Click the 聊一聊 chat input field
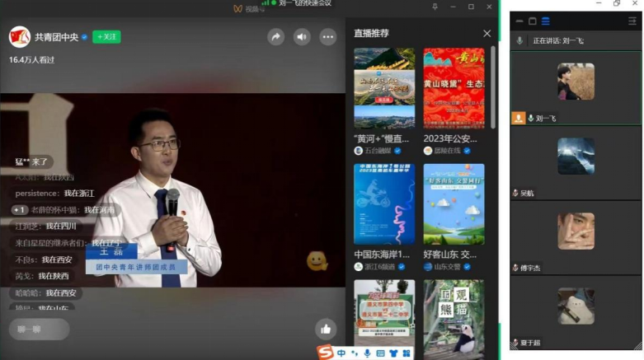This screenshot has height=360, width=644. [39, 330]
